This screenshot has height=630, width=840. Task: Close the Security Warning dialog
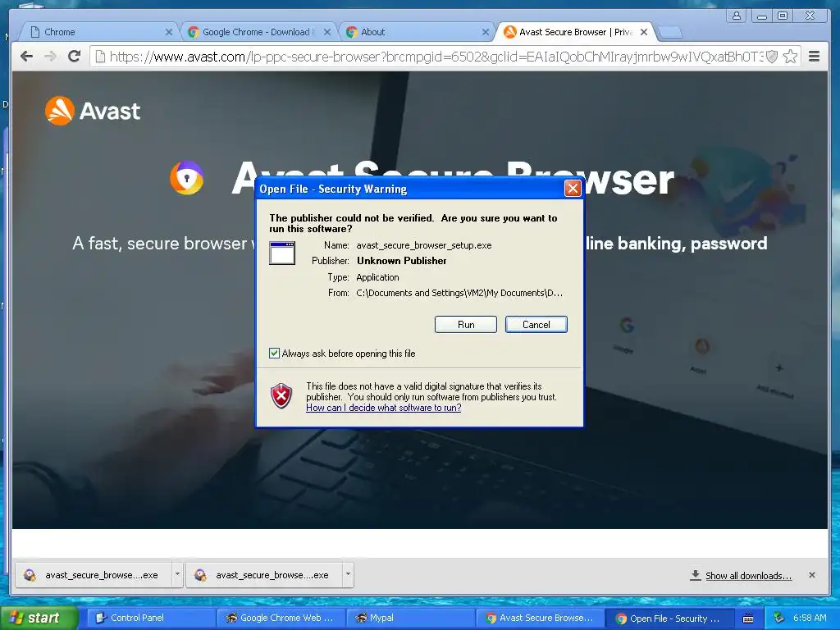(572, 188)
